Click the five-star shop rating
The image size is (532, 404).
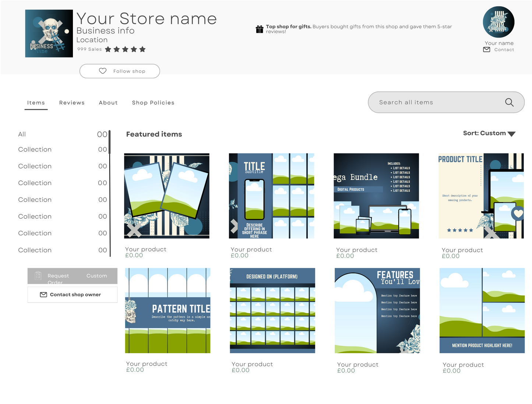pyautogui.click(x=125, y=49)
